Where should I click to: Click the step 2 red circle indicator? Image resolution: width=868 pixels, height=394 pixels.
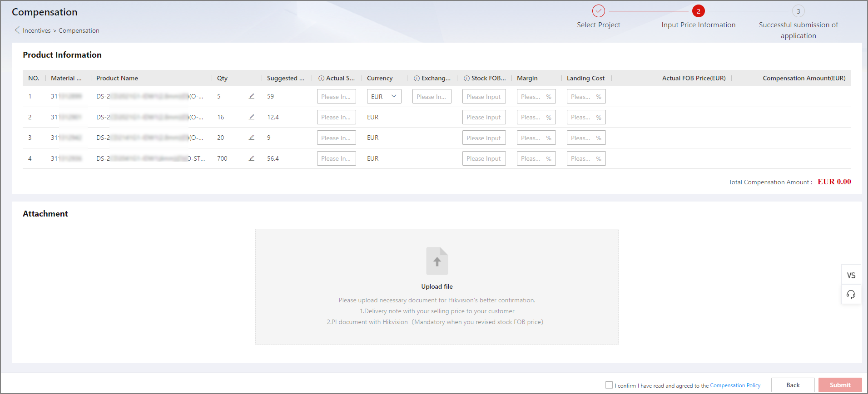pyautogui.click(x=699, y=11)
